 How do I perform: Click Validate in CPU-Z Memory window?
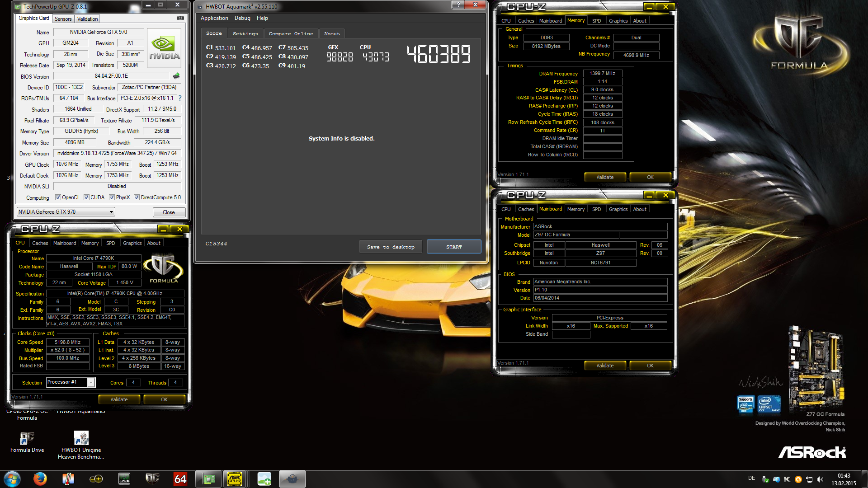pos(605,177)
